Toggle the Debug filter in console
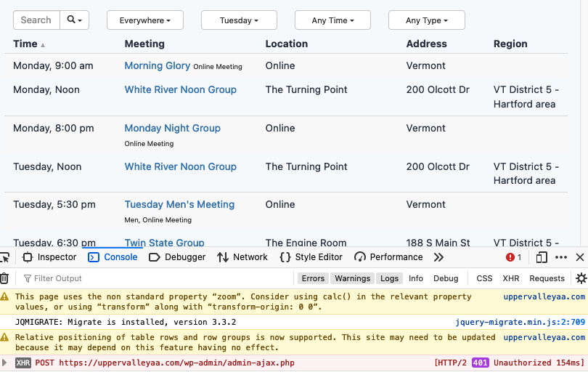 [446, 278]
